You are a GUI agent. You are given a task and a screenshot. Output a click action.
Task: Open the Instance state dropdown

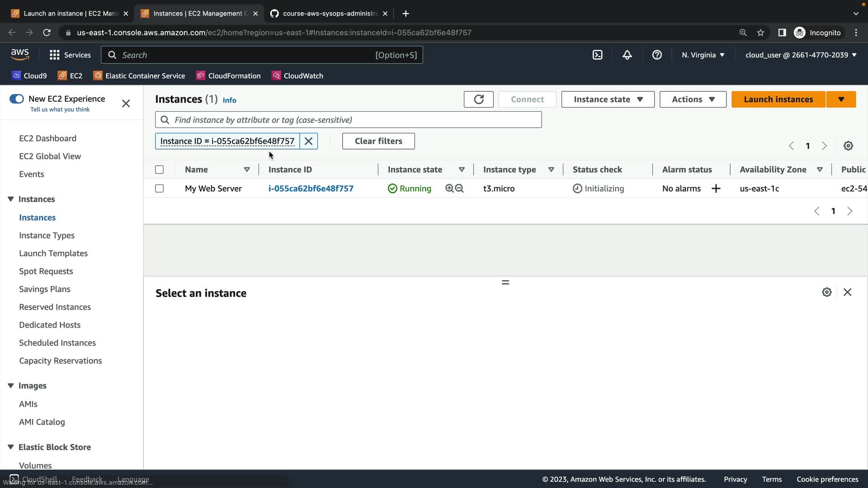click(x=608, y=99)
